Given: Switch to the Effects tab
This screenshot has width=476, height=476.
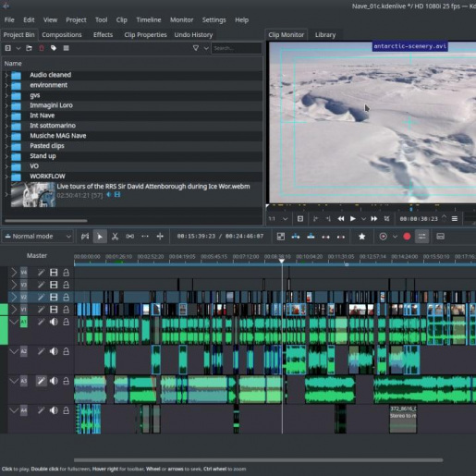Looking at the screenshot, I should click(103, 35).
